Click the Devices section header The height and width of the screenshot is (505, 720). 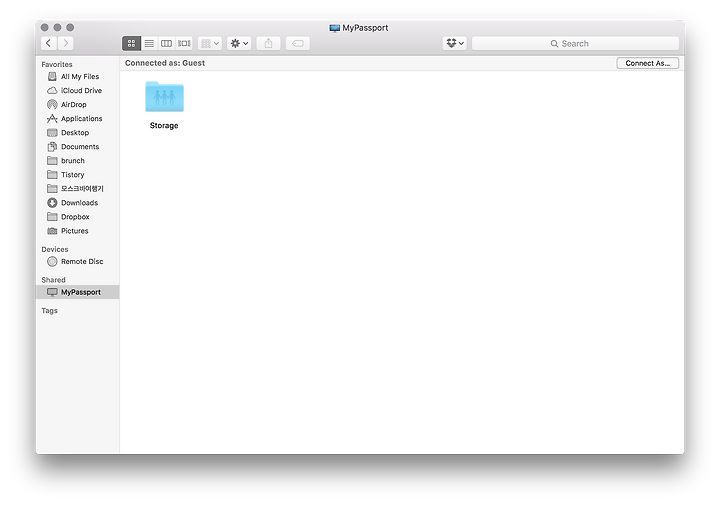(55, 249)
